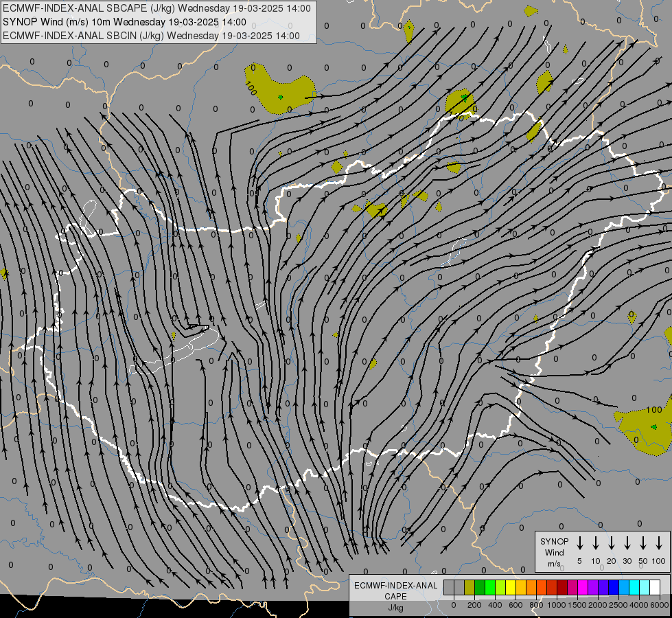Choose the orange CAPE colorbar swatch
Viewport: 672px width, 618px height.
click(x=531, y=588)
